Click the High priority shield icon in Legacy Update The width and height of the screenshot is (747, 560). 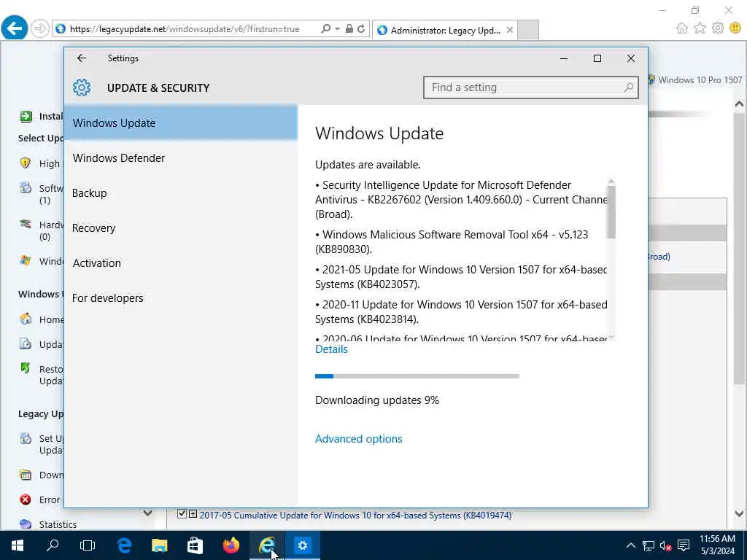click(26, 163)
